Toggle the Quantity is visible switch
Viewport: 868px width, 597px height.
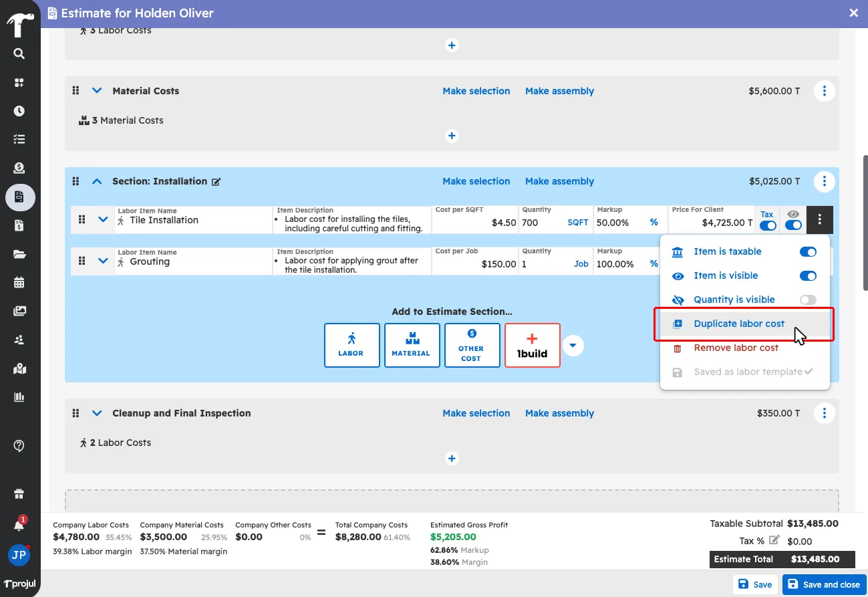pyautogui.click(x=807, y=300)
